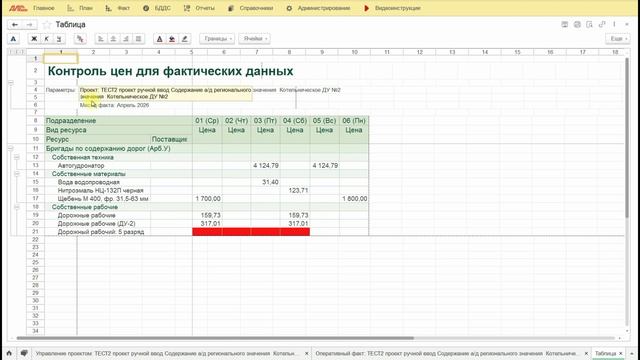640x360 pixels.
Task: Open the БДДС menu
Action: [x=157, y=8]
